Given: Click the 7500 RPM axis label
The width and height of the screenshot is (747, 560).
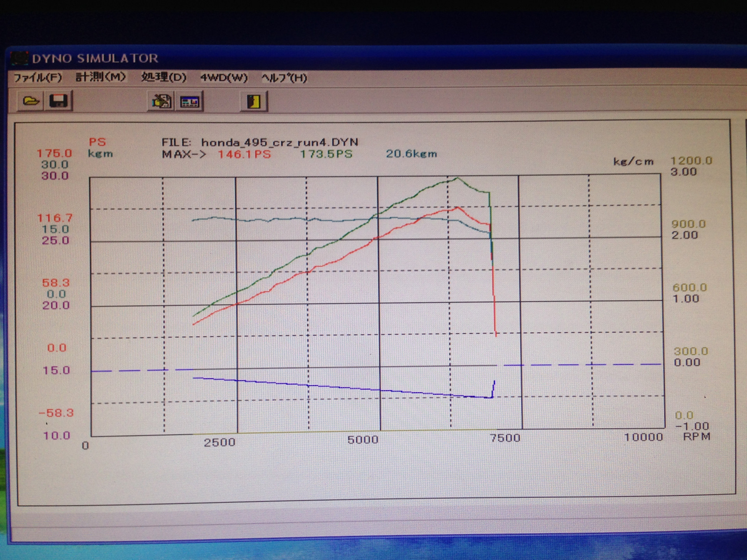Looking at the screenshot, I should 505,438.
